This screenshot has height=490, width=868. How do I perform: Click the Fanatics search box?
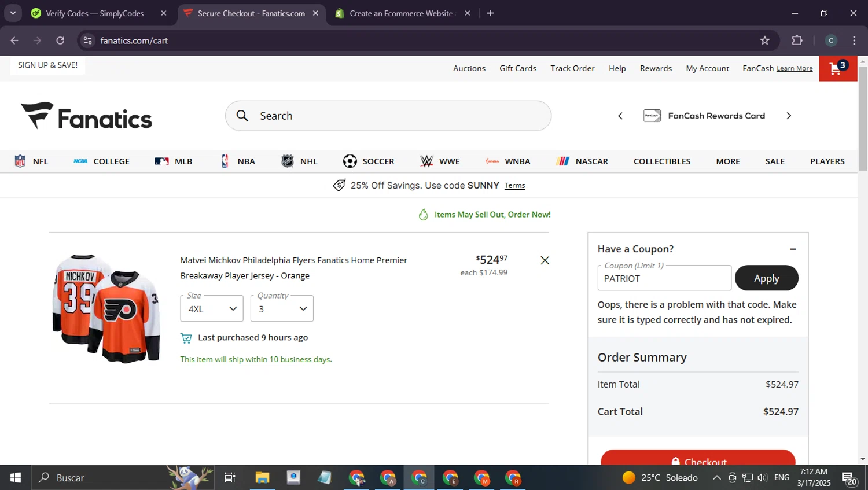388,116
